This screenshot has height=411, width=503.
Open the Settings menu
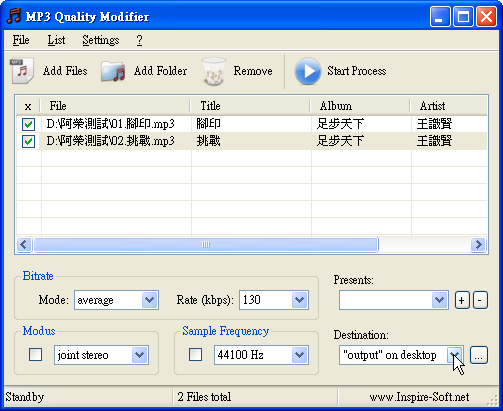click(x=101, y=40)
